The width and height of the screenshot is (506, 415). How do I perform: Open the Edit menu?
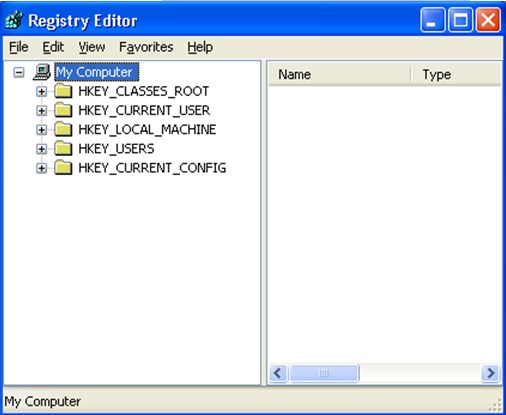pos(53,47)
